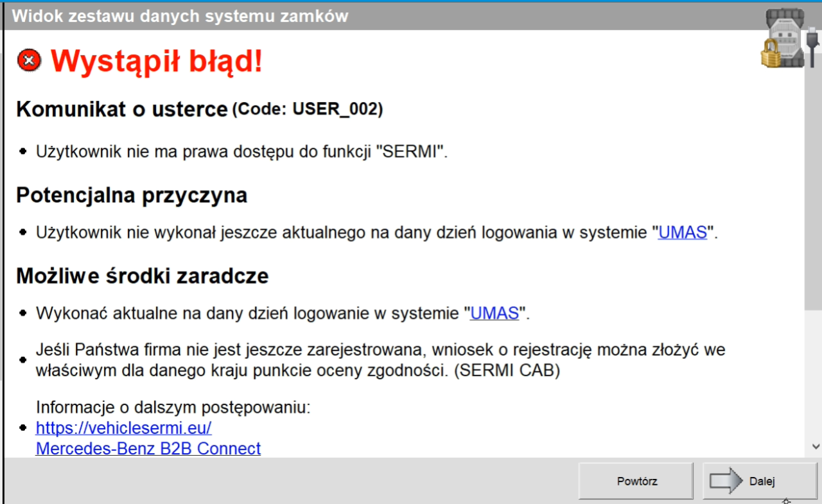This screenshot has width=822, height=504.
Task: Open the UMAS link under Możliwe środki zaradcze
Action: [494, 314]
